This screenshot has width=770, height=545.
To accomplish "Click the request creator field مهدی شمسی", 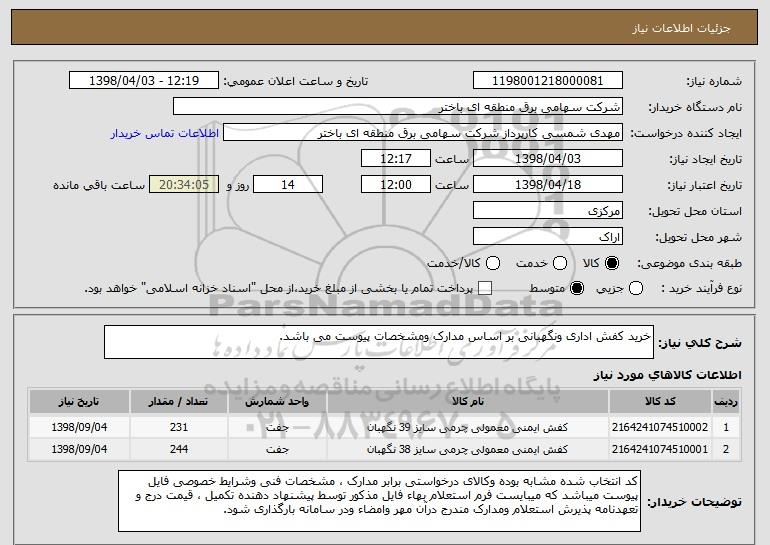I will coord(423,133).
